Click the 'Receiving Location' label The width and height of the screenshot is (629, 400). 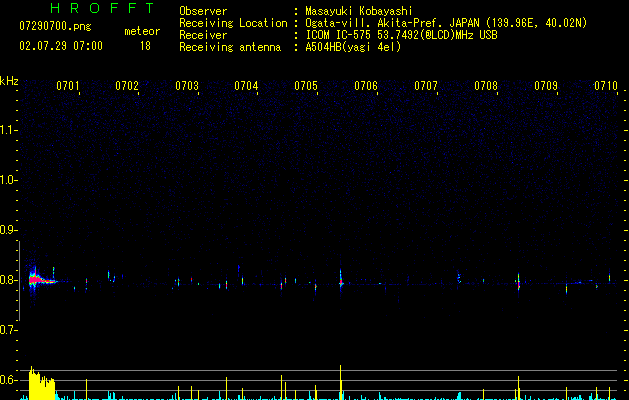[x=233, y=23]
